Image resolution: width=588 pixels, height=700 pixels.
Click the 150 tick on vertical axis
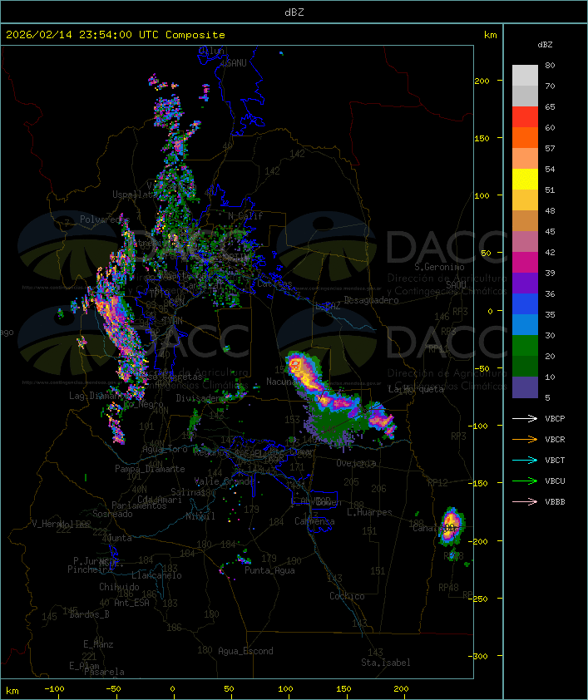point(482,138)
